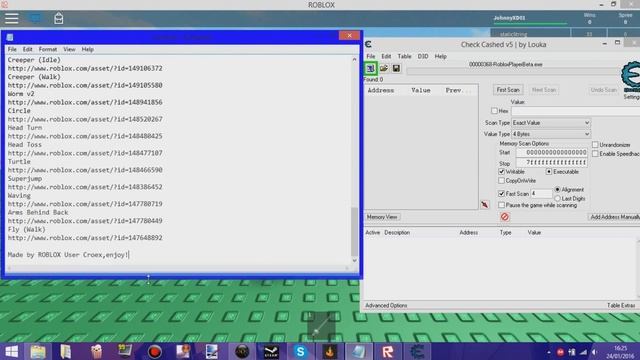
Task: Toggle the CopyOnWrite checkbox
Action: point(502,180)
